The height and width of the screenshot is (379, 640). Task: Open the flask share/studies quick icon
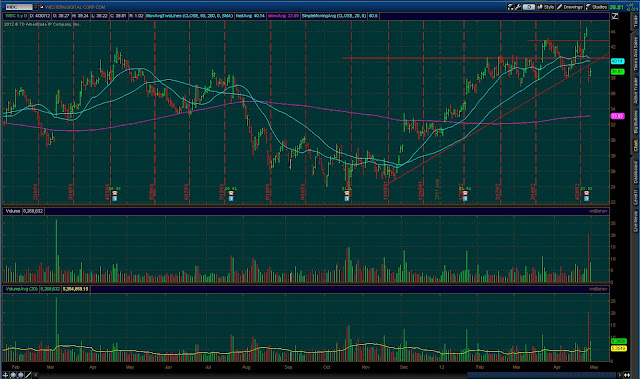click(x=511, y=7)
